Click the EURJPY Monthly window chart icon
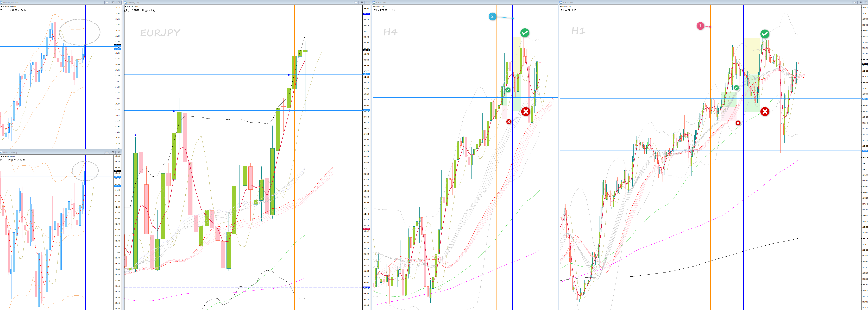Screen dimensions: 868x310 coord(1,2)
